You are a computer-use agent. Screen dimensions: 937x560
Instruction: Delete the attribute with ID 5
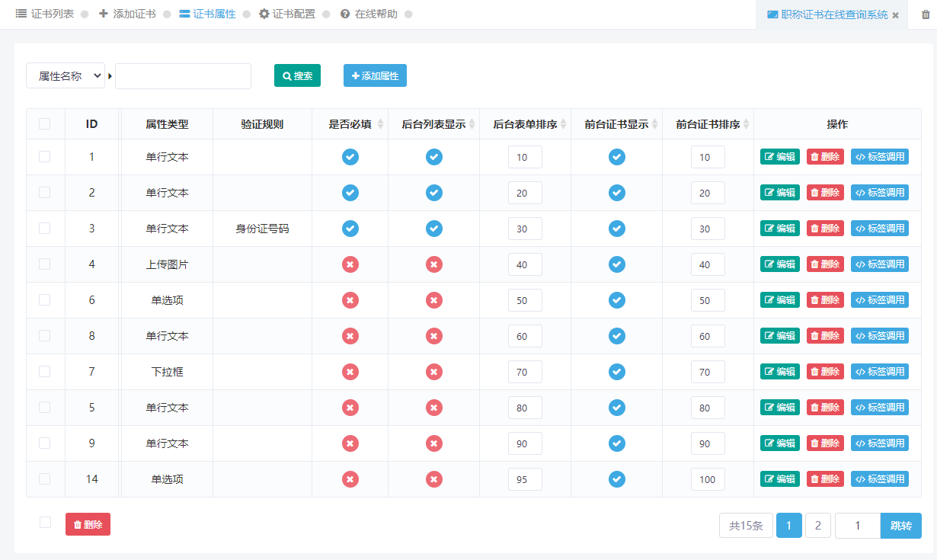coord(825,408)
